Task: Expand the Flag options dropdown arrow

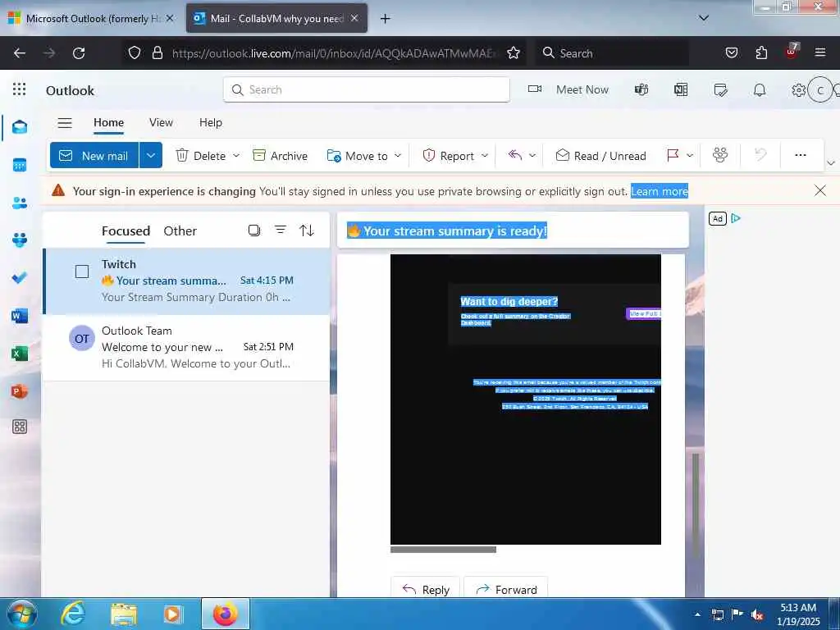Action: click(690, 155)
